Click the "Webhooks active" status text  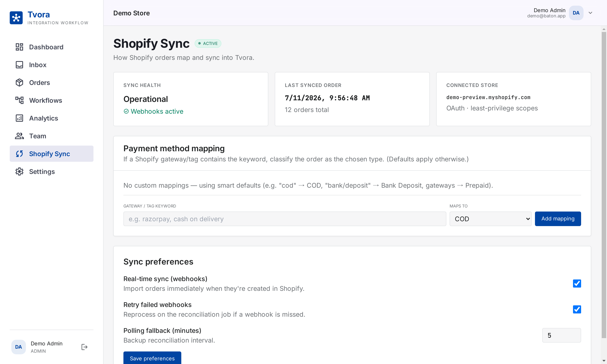[x=157, y=111]
